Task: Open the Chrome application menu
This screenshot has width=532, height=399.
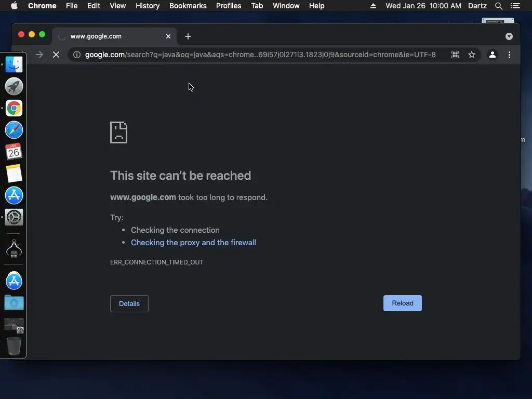Action: point(42,6)
